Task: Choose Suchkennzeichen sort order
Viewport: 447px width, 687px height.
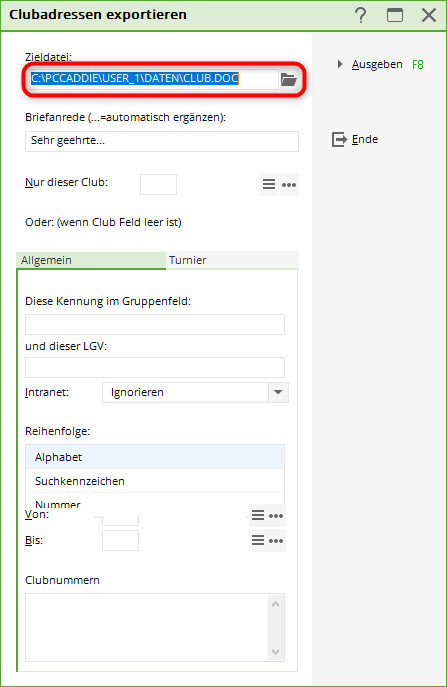Action: (155, 481)
